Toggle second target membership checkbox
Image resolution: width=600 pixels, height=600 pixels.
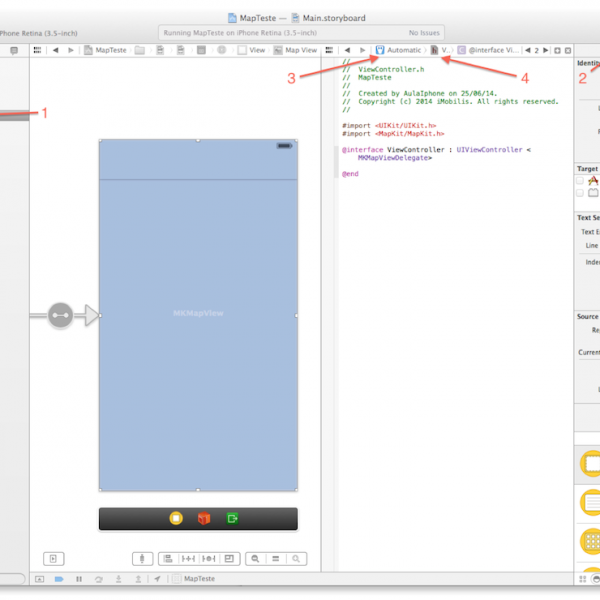point(580,193)
